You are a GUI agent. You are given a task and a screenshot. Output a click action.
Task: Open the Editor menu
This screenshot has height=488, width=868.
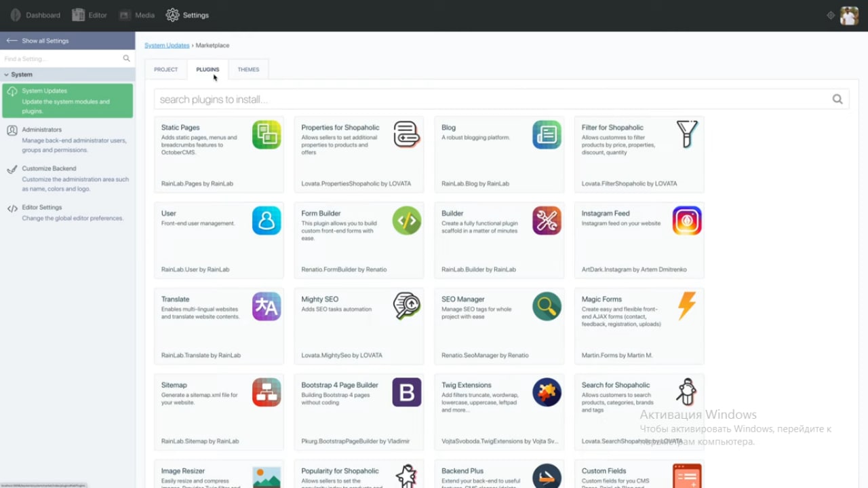coord(90,15)
